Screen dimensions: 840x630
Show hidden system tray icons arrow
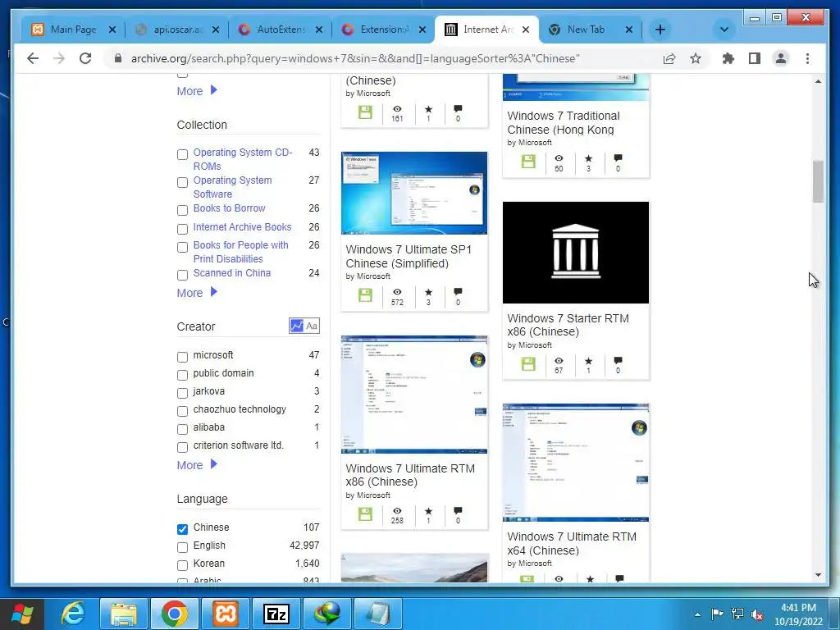tap(697, 614)
